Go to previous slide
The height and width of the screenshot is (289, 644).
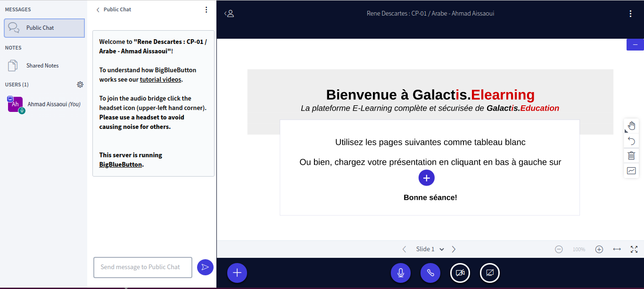coord(404,249)
